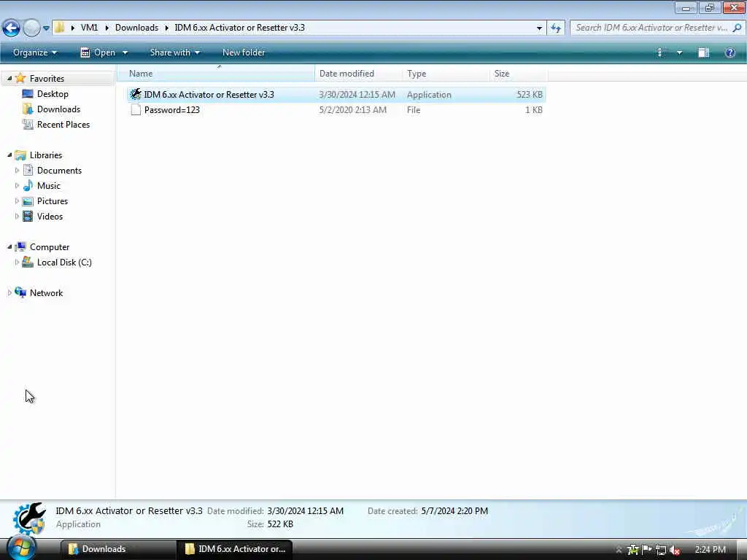Screen dimensions: 747x560
Task: Click the 5/2/2020 2:13 AM date cell
Action: coord(352,110)
